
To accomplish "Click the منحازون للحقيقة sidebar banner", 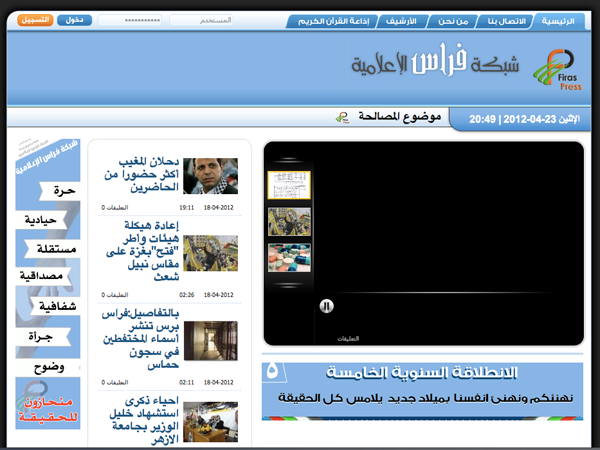I will point(50,409).
